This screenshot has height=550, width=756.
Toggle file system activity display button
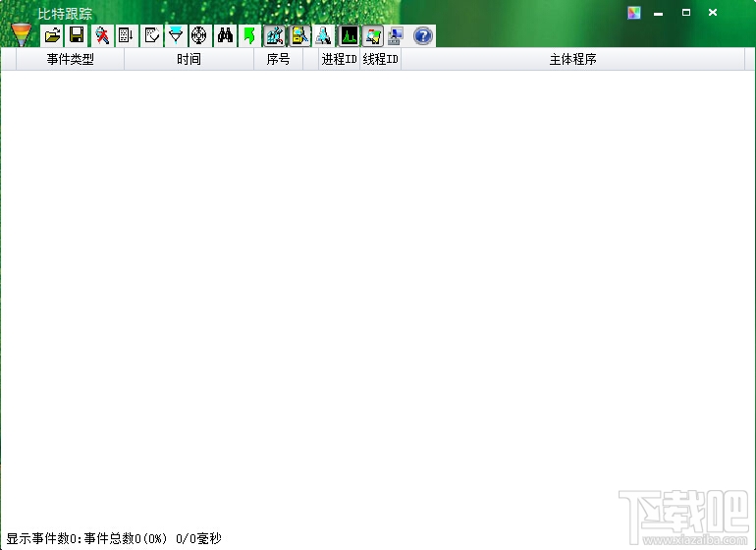click(x=299, y=35)
